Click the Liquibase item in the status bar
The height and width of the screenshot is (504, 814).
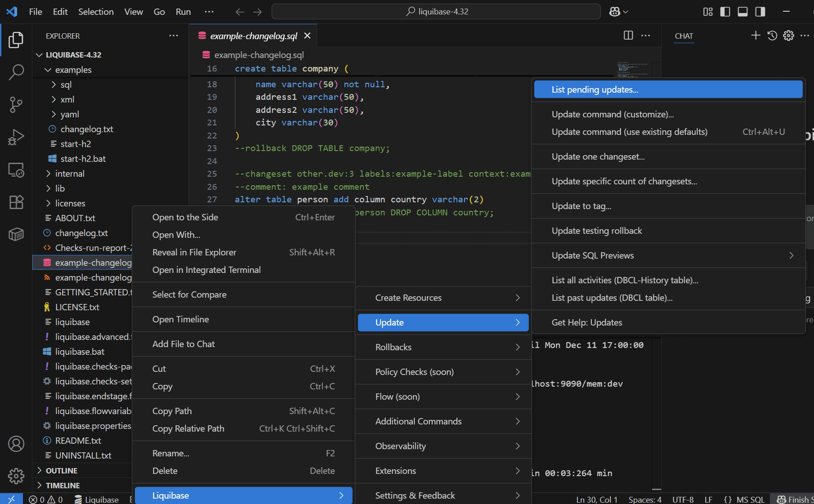(97, 499)
